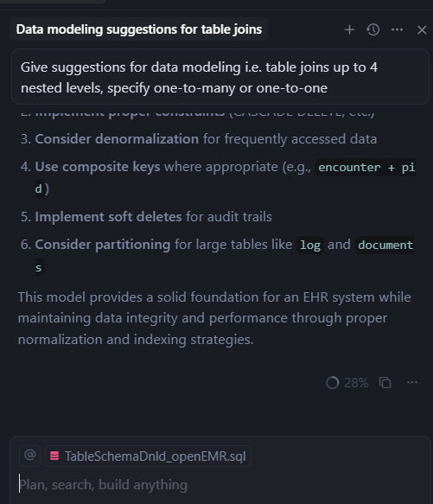
Task: Add context with the @ button
Action: 30,456
